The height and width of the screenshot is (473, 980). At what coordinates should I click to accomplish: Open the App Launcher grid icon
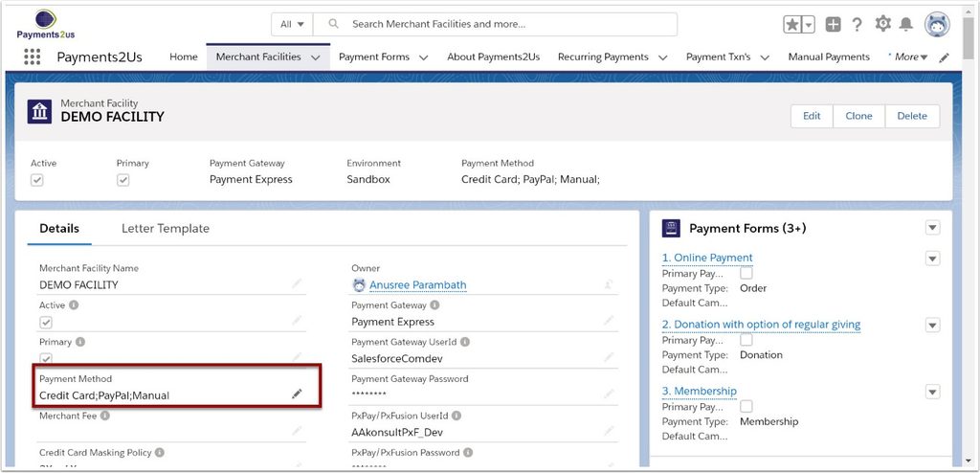32,56
